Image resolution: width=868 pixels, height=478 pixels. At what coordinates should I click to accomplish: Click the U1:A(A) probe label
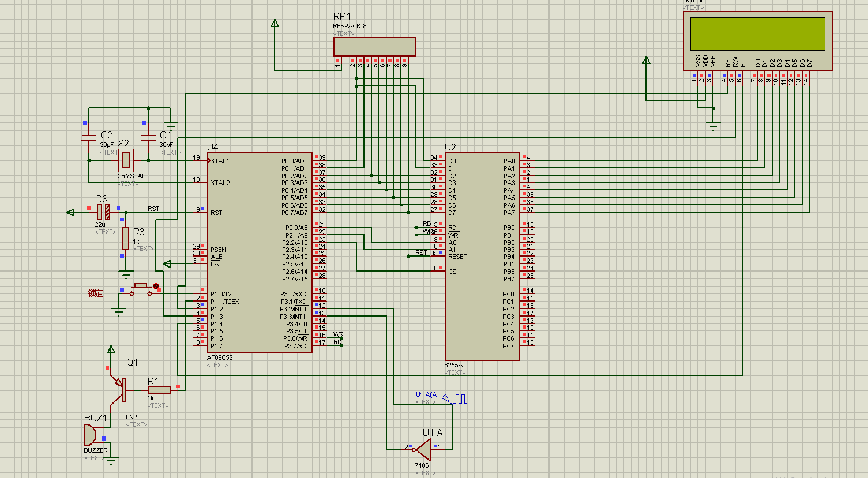427,395
